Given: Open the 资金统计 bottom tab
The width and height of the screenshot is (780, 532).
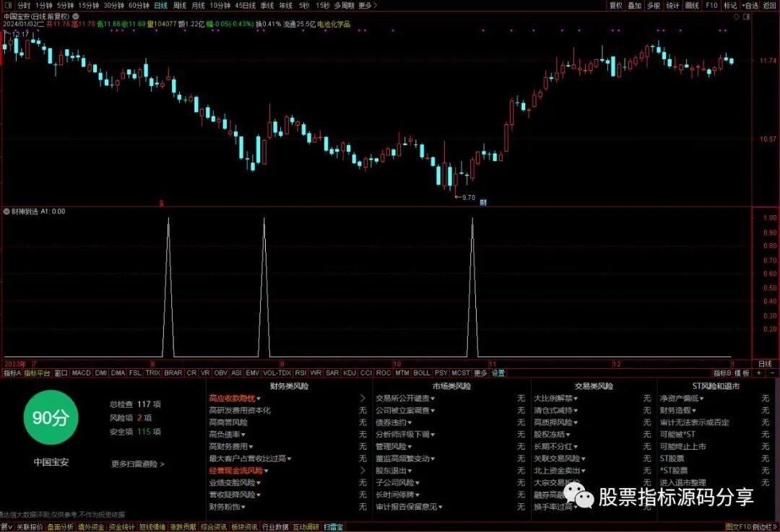Looking at the screenshot, I should pos(122,527).
